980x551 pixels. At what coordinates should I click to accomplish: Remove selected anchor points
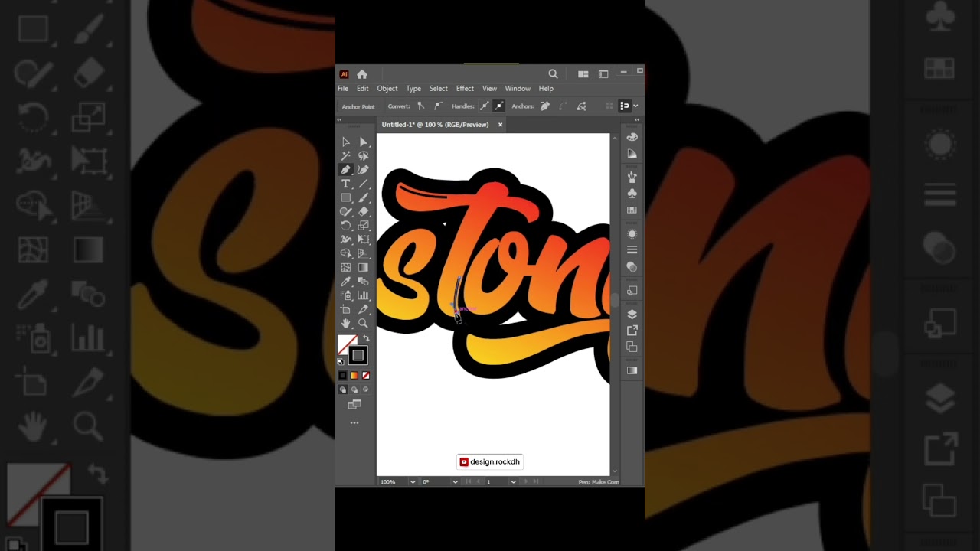(545, 106)
